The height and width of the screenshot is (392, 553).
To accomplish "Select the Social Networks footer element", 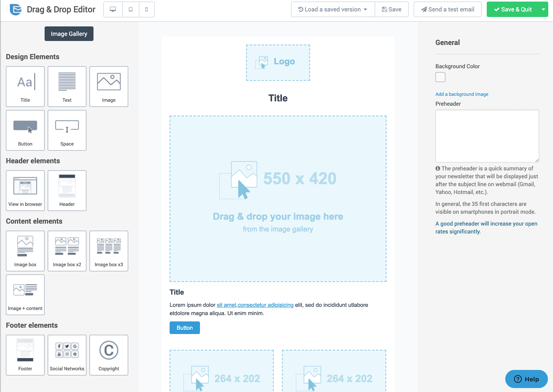I will click(67, 355).
